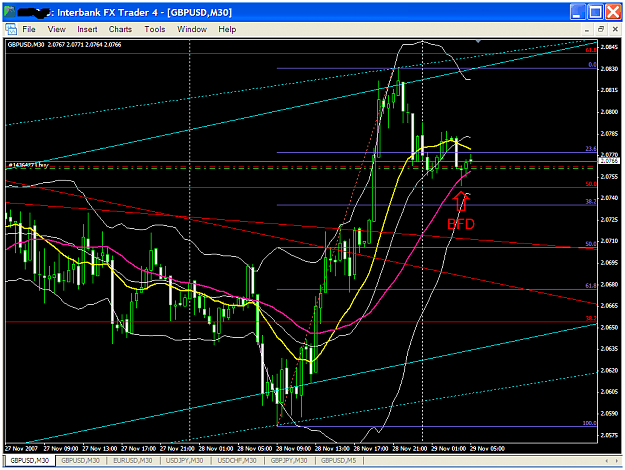
Task: Click the red 38.2 Fibonacci label near 2.0650
Action: [591, 318]
